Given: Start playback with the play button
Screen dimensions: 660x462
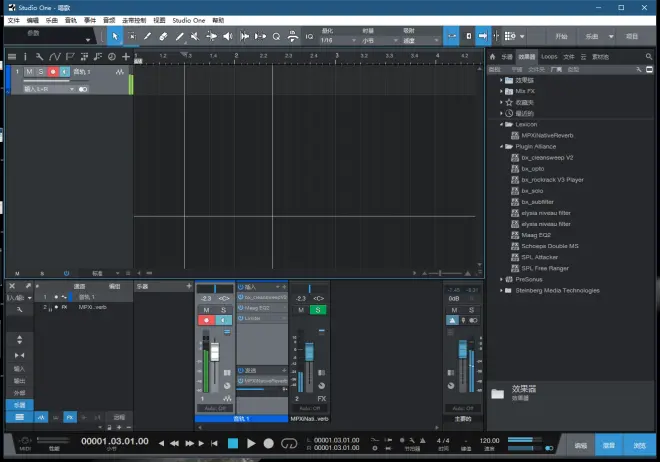Looking at the screenshot, I should click(x=251, y=443).
